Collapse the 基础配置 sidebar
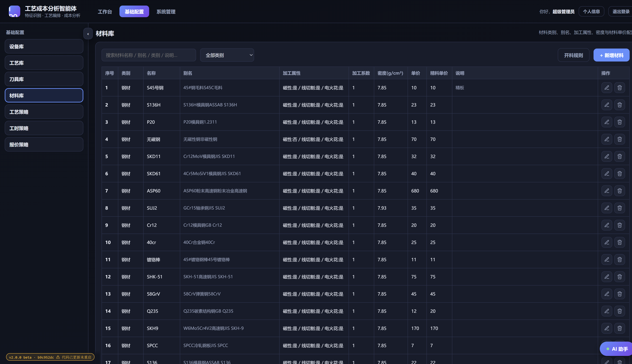632x364 pixels. 88,34
